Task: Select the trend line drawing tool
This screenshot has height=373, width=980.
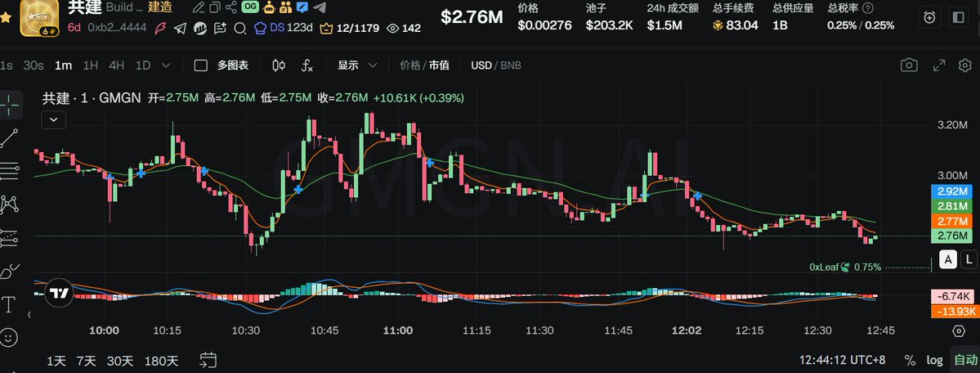Action: click(x=9, y=138)
